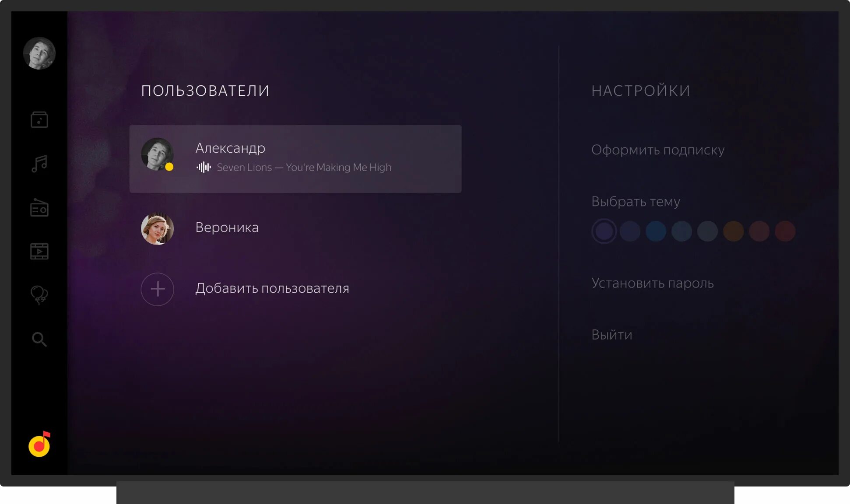The image size is (850, 504).
Task: Pick the orange theme color swatch
Action: tap(733, 231)
